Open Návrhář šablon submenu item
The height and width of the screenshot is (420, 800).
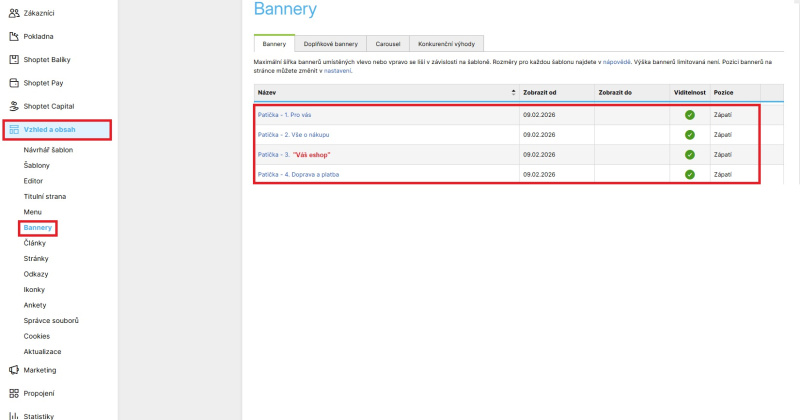click(x=48, y=150)
